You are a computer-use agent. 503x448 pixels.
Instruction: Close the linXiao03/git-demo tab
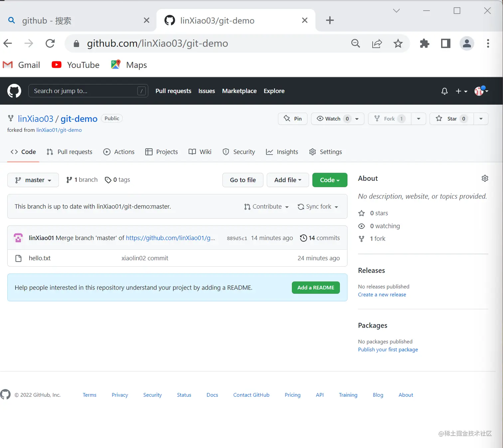pyautogui.click(x=304, y=20)
